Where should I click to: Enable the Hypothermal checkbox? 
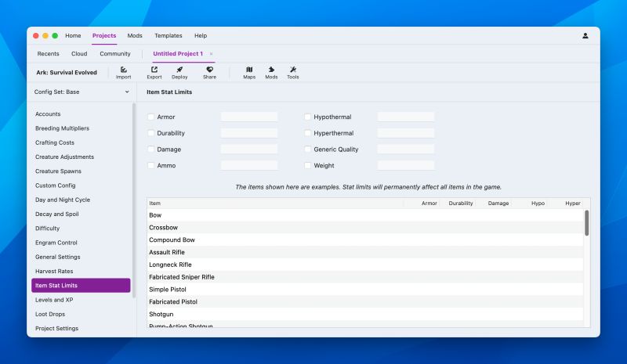point(307,117)
